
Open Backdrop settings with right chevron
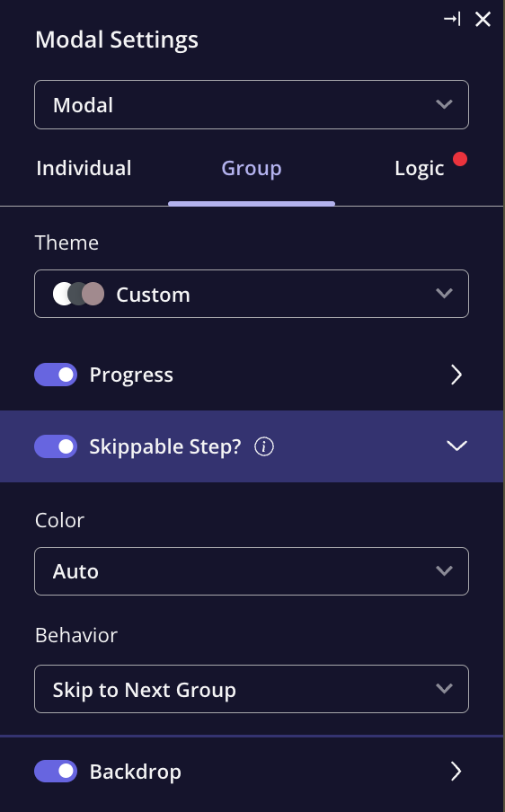[456, 771]
